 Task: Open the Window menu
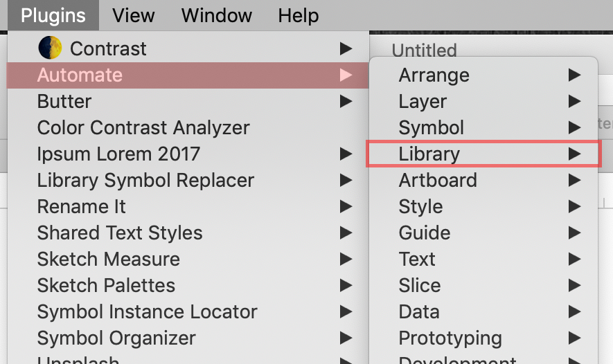point(217,15)
